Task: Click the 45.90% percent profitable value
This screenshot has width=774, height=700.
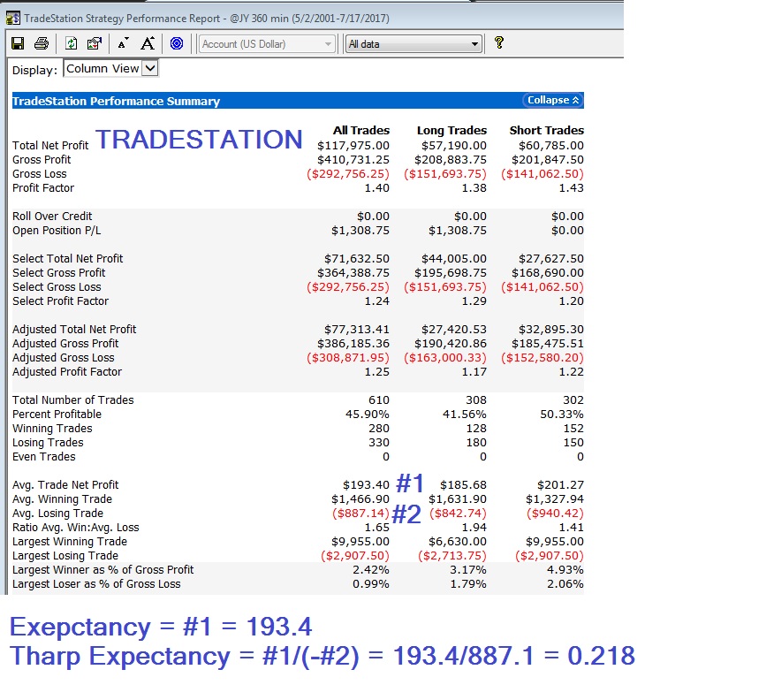Action: (x=368, y=415)
